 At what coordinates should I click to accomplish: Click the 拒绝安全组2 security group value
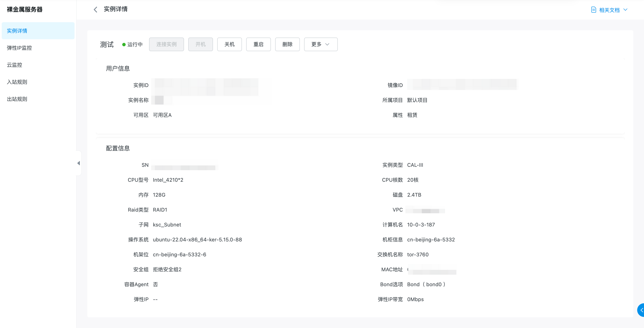(167, 269)
